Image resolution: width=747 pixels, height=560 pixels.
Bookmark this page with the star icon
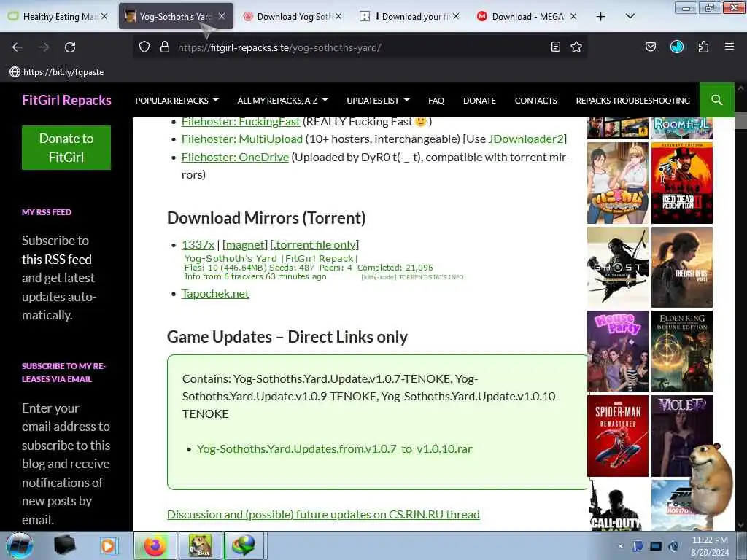[576, 47]
